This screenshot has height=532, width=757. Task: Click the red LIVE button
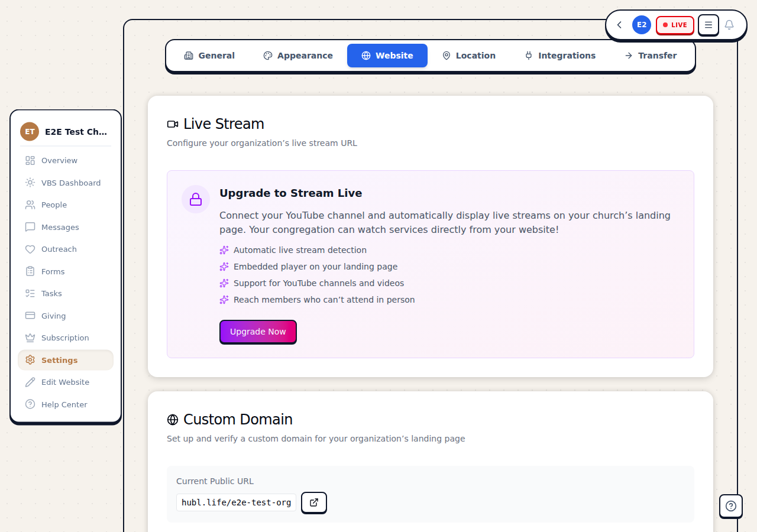(x=675, y=25)
